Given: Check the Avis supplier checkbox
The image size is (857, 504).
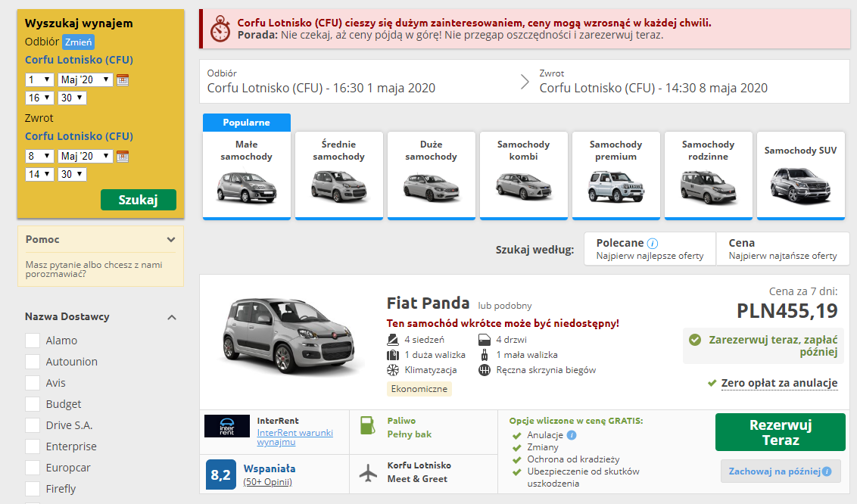Looking at the screenshot, I should (x=32, y=382).
